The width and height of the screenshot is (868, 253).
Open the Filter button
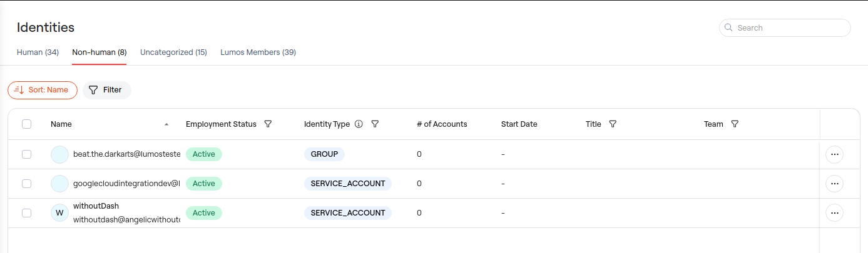click(x=106, y=90)
